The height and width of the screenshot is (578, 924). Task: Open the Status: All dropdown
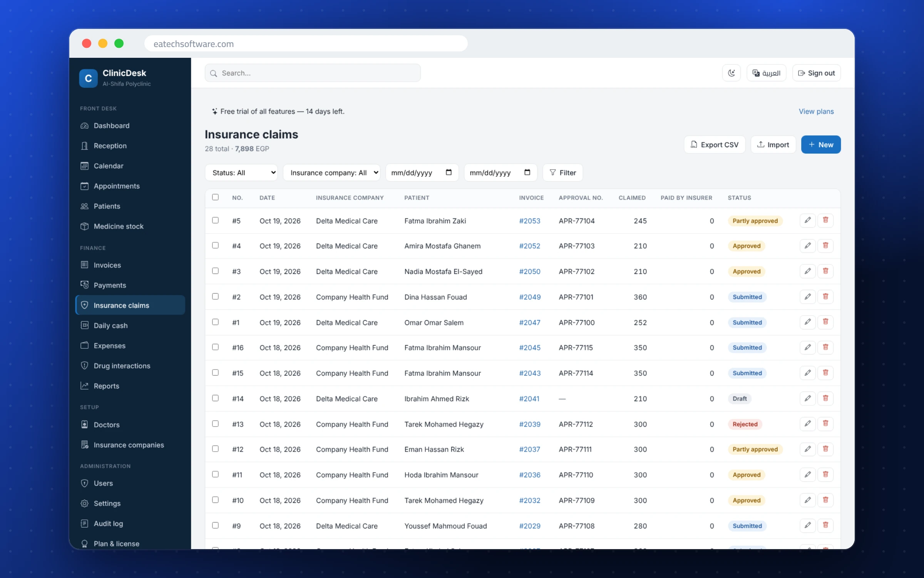[242, 173]
